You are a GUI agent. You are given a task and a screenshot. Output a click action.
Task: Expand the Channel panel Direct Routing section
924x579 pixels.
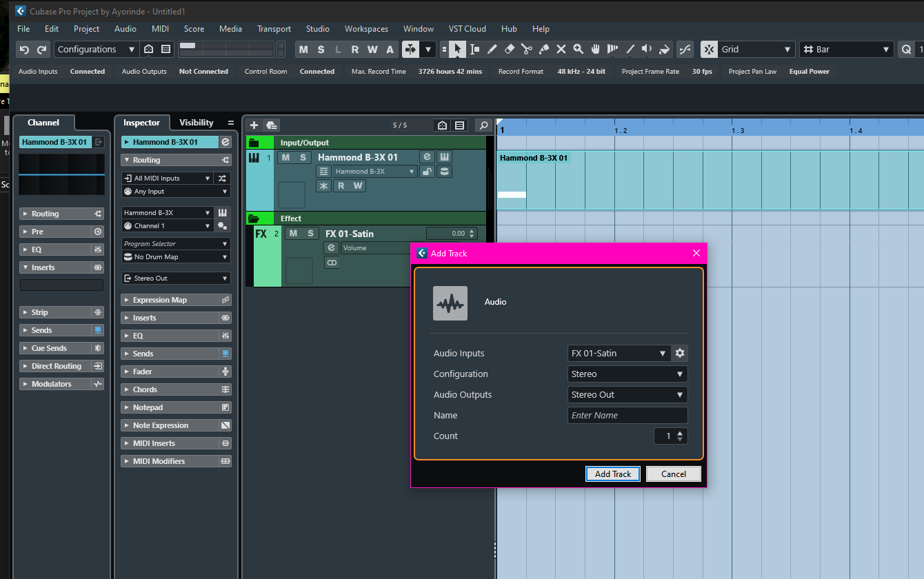tap(62, 366)
